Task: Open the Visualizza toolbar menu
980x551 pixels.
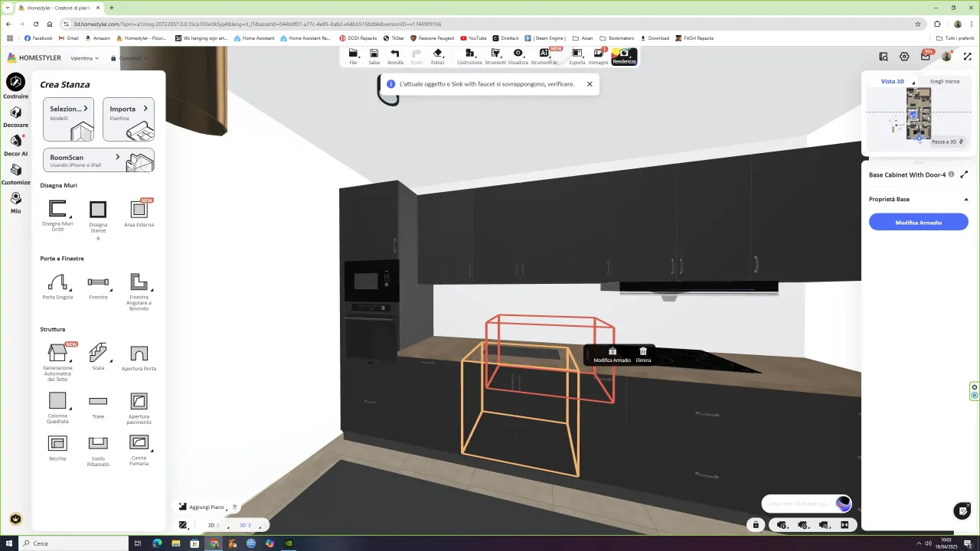Action: [x=518, y=57]
